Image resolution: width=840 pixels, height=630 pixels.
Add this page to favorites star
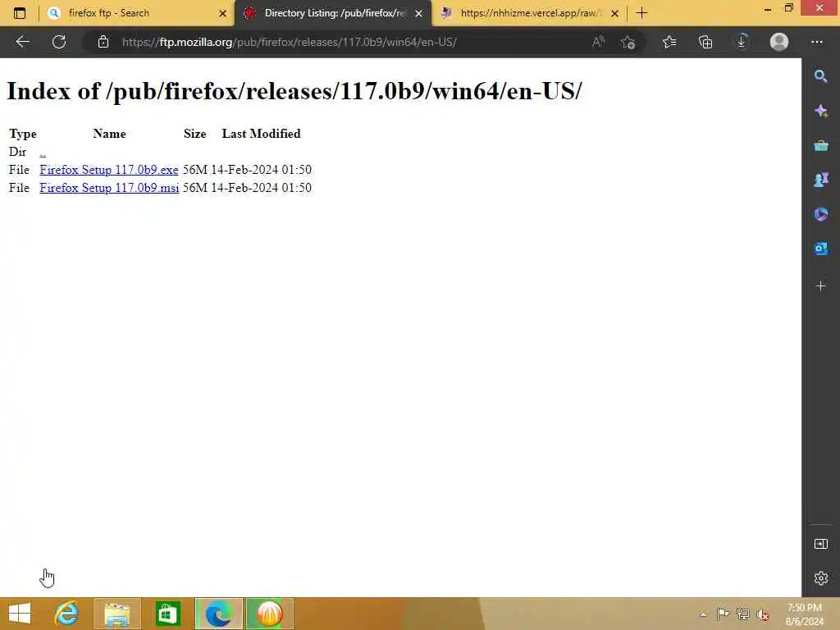tap(628, 42)
